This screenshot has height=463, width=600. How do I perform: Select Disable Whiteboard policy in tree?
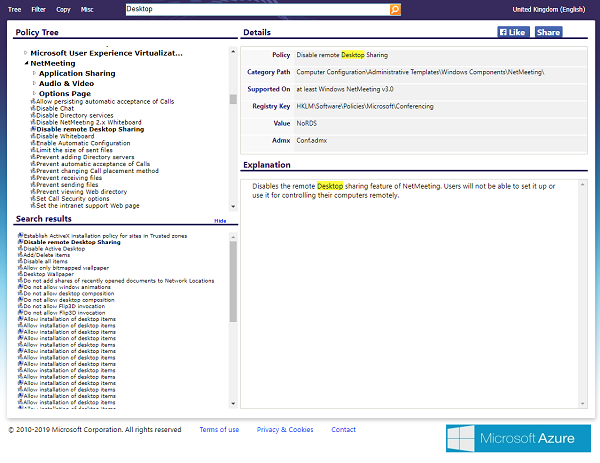point(65,136)
